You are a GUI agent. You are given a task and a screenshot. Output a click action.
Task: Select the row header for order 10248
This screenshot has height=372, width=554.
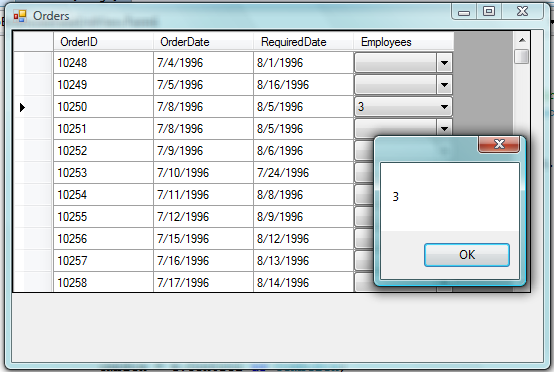[33, 63]
